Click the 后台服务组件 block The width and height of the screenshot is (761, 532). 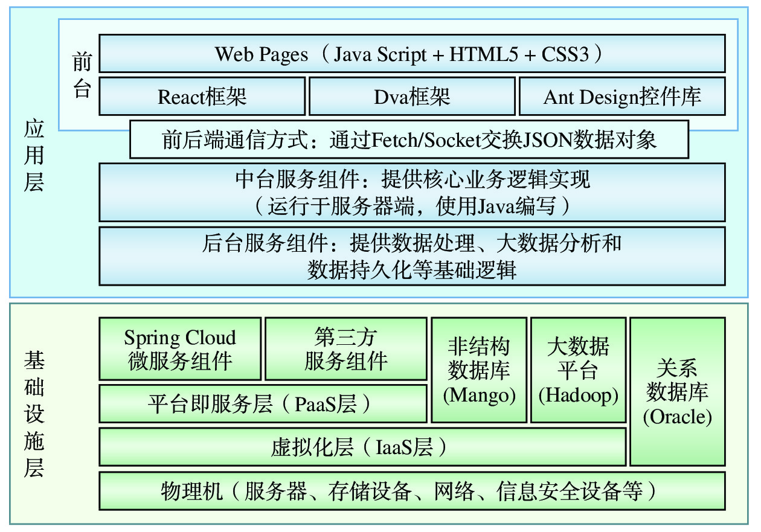(411, 255)
